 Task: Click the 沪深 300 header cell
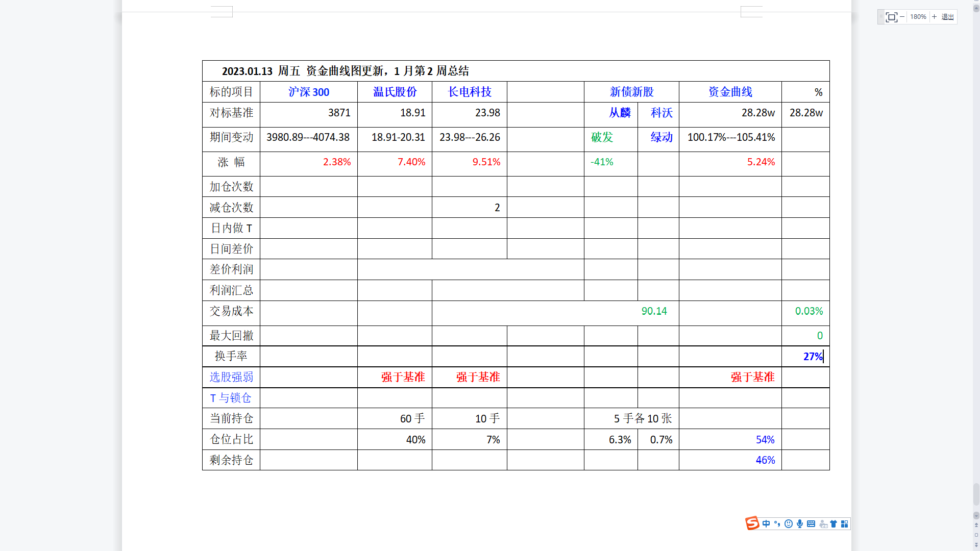click(x=308, y=92)
